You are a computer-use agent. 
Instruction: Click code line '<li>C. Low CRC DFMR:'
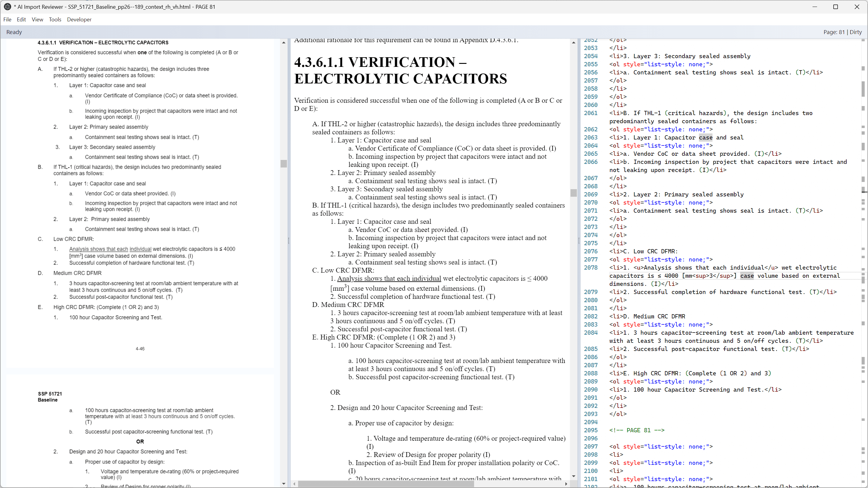(x=643, y=252)
